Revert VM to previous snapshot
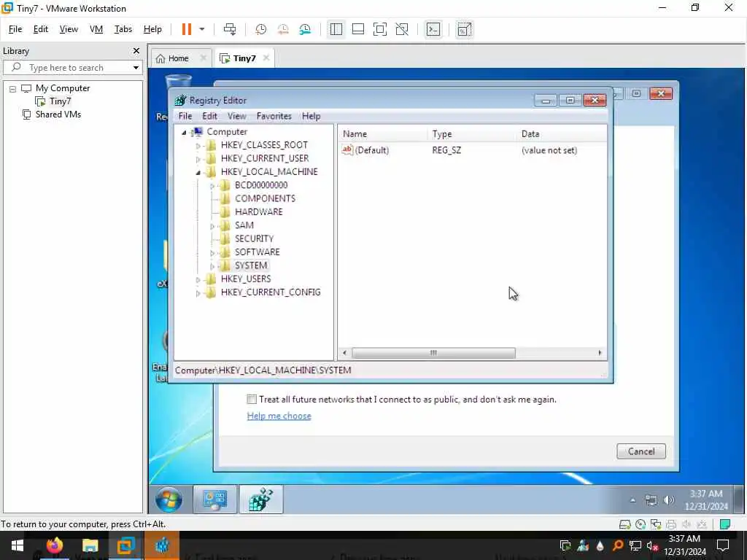The height and width of the screenshot is (560, 747). point(283,29)
